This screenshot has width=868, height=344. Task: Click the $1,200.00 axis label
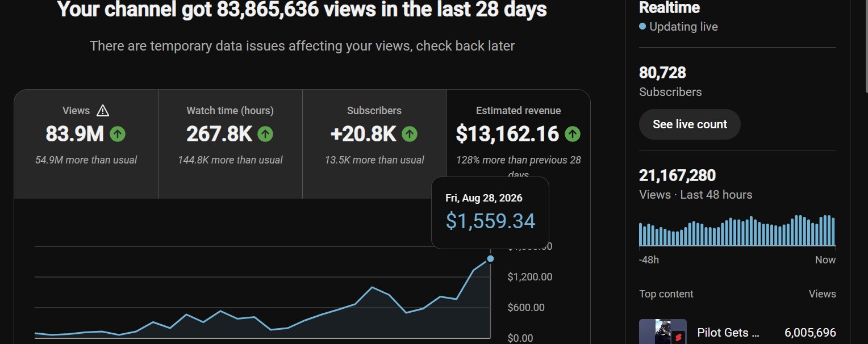pyautogui.click(x=529, y=277)
